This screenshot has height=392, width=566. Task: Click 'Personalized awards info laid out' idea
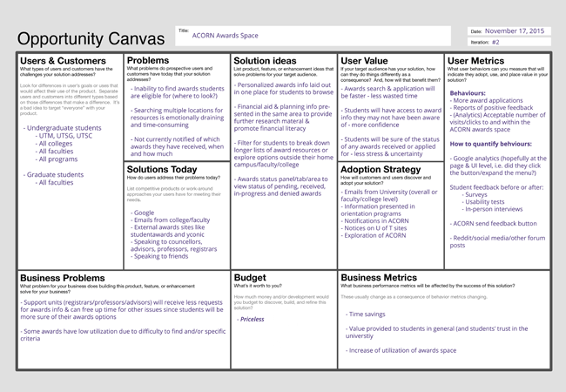coord(282,85)
